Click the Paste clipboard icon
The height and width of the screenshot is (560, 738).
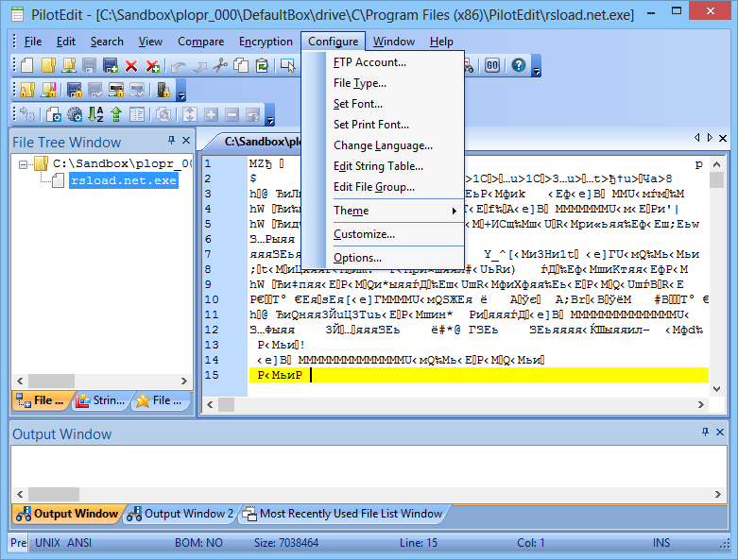(262, 65)
